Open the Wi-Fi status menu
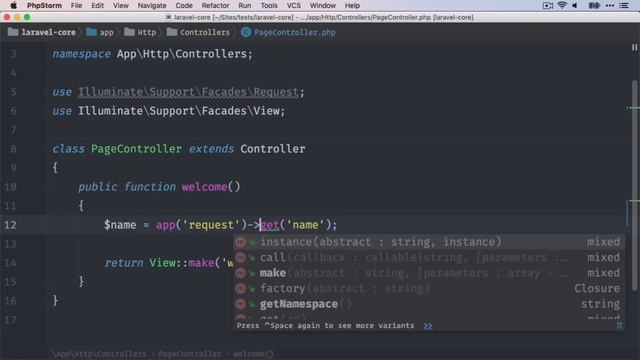 [x=562, y=5]
